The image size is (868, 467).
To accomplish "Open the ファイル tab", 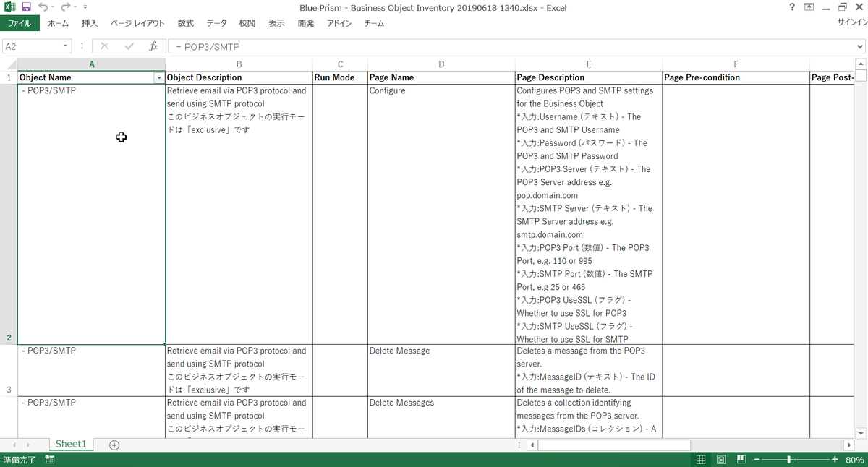I will tap(20, 23).
